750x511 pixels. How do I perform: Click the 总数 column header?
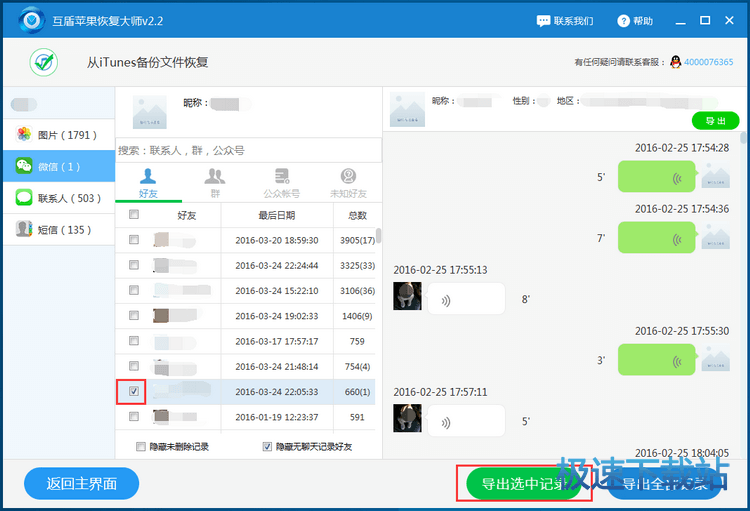[x=357, y=215]
